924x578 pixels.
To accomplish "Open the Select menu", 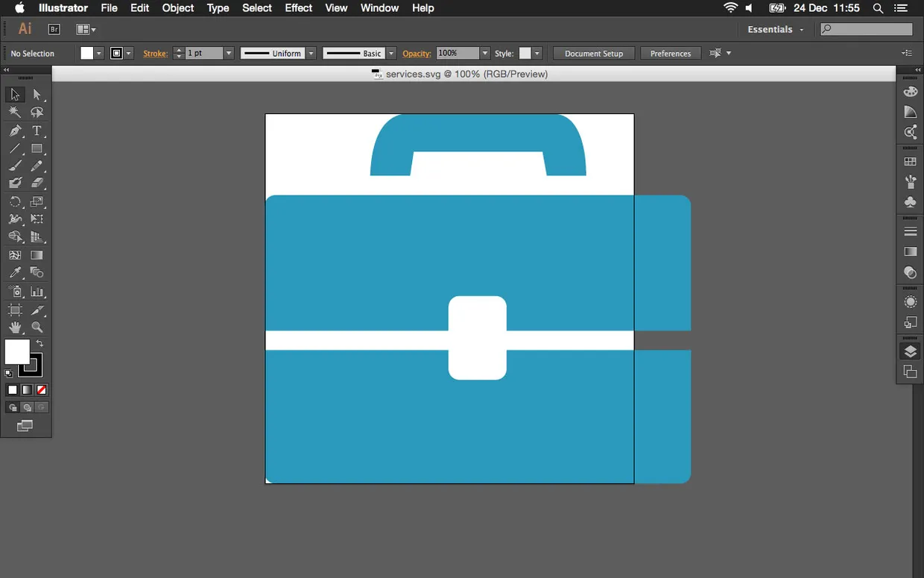I will (257, 8).
